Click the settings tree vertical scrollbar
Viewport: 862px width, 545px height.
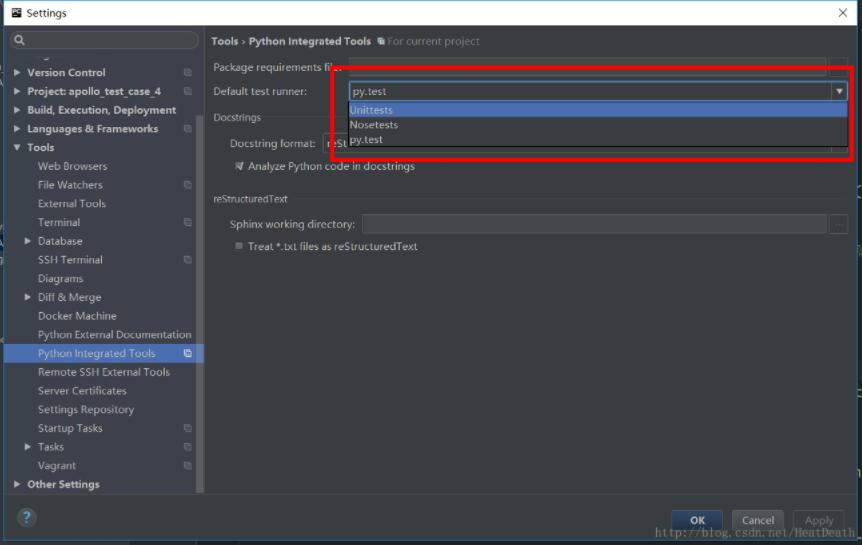pos(200,302)
